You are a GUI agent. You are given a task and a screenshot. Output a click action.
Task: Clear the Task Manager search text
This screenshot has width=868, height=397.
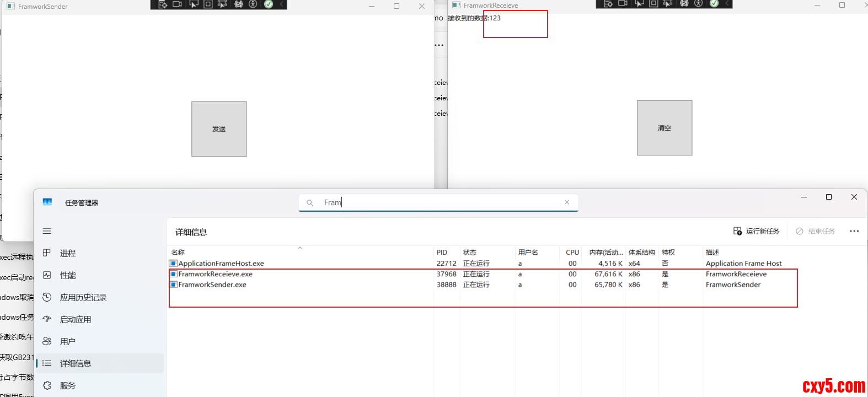pos(567,202)
